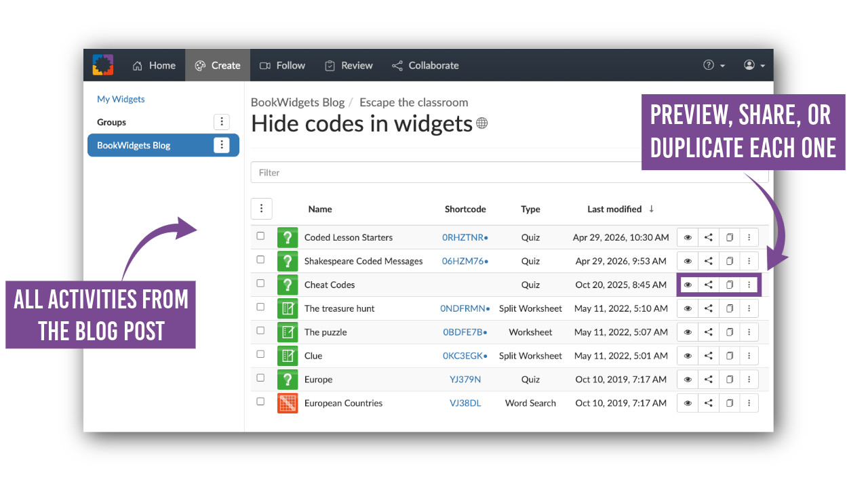This screenshot has width=868, height=488.
Task: Share the Coded Lesson Starters widget
Action: tap(709, 237)
